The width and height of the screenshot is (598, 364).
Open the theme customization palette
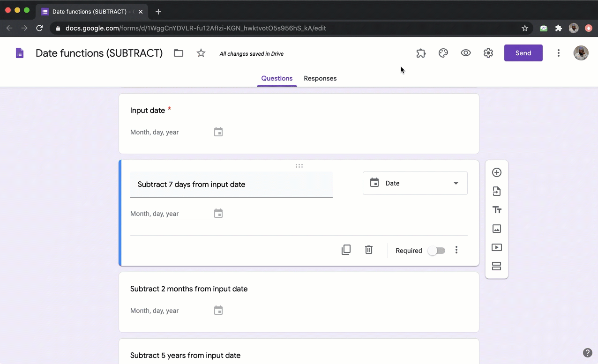[x=443, y=53]
